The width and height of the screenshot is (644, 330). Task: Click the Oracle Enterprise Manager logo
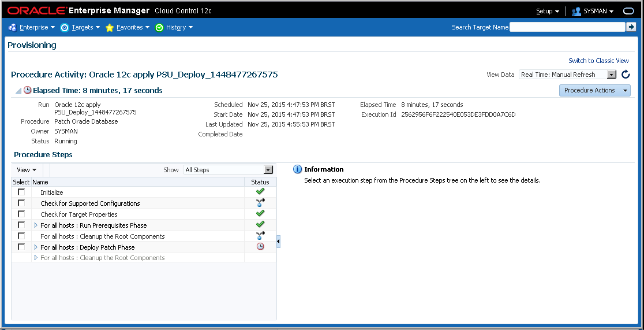(x=79, y=11)
